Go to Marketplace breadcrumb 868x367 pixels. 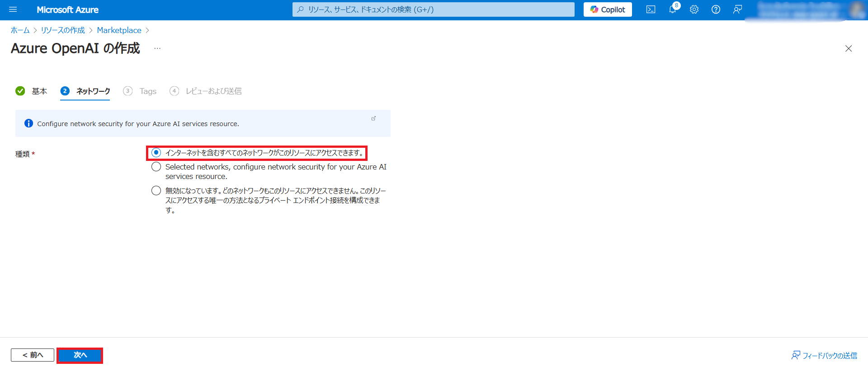(x=119, y=30)
